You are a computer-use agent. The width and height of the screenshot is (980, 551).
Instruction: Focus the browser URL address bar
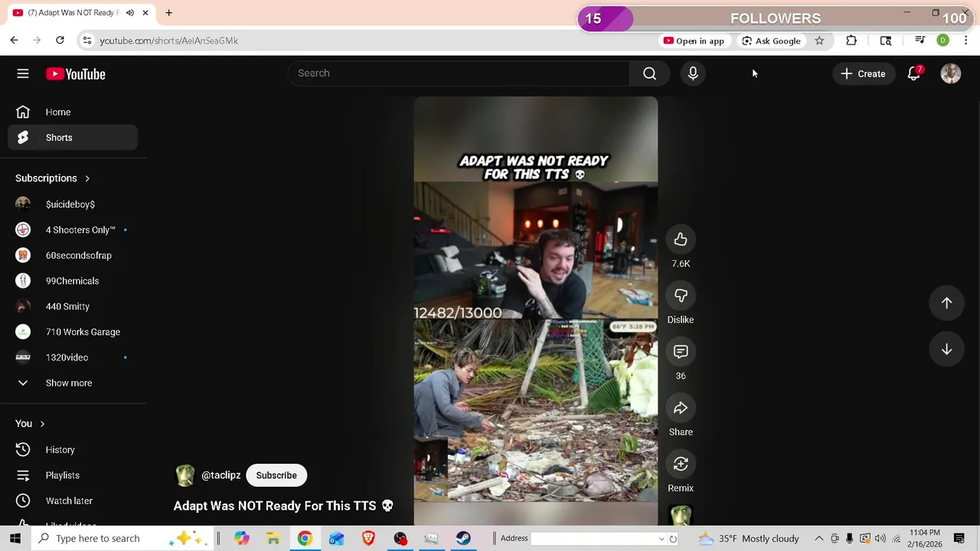tap(367, 41)
